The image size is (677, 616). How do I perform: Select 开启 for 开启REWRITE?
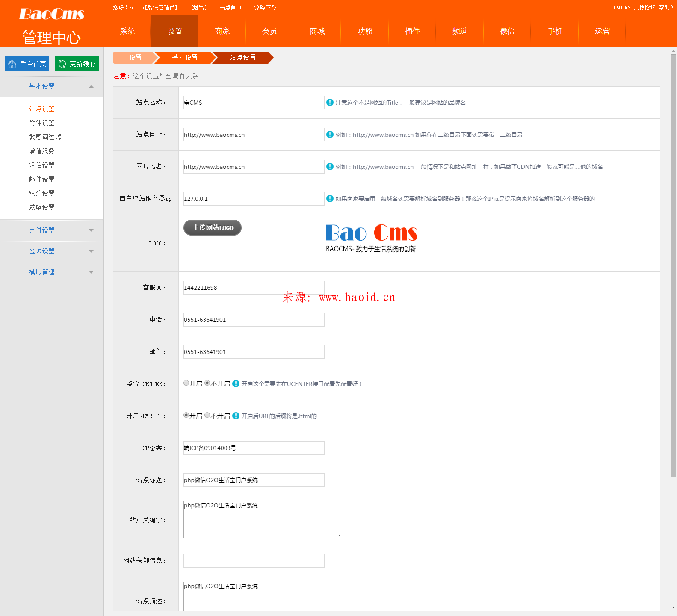point(186,415)
